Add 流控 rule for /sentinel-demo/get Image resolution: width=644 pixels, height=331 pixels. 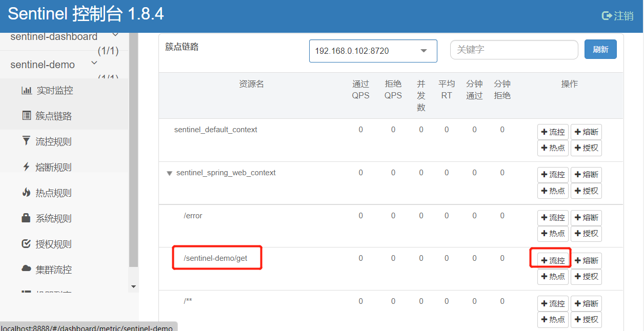[x=553, y=261]
